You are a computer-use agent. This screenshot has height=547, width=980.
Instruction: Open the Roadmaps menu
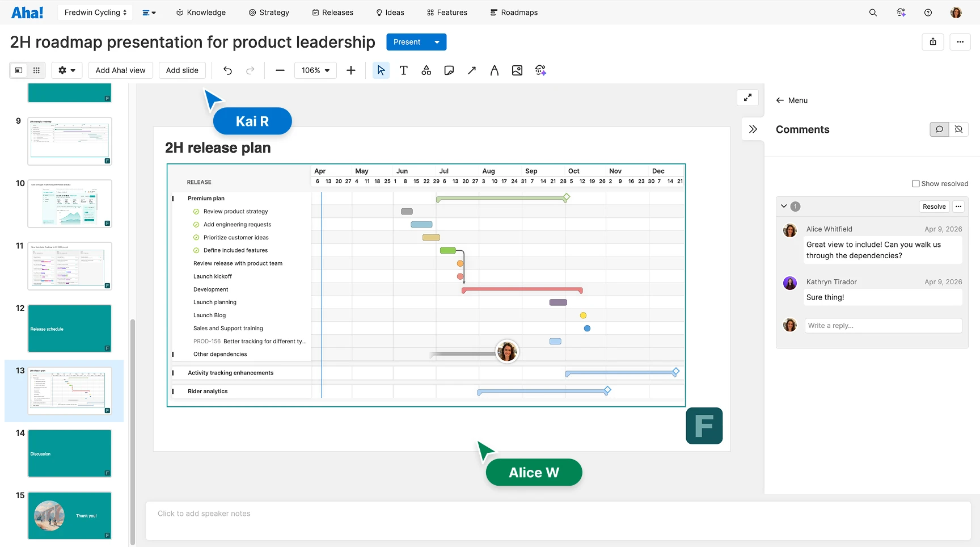point(514,12)
